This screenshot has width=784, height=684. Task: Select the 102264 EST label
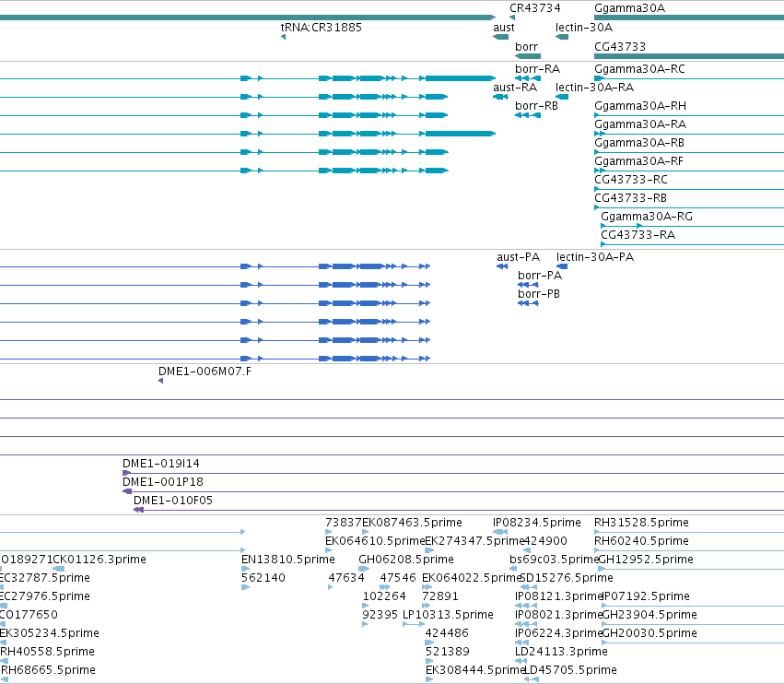384,596
